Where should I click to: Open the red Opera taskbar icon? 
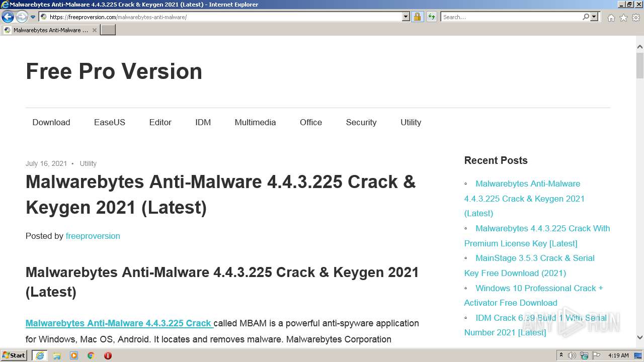click(x=108, y=355)
